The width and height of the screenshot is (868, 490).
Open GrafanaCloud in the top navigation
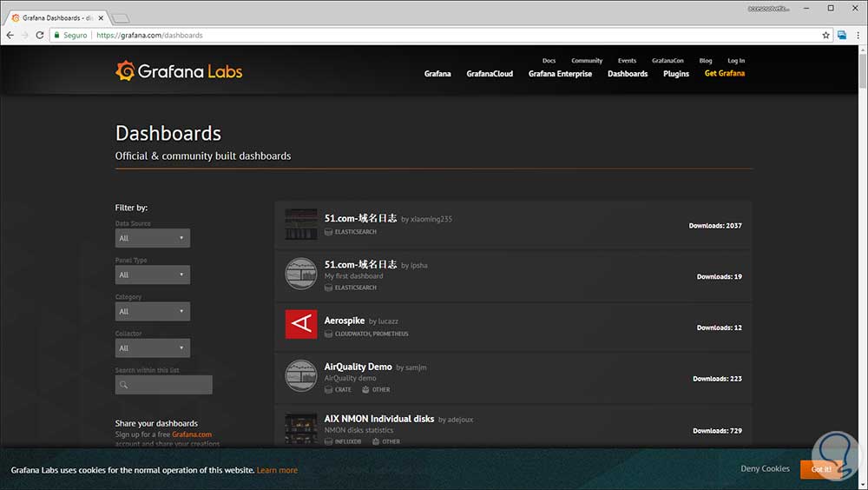(490, 74)
